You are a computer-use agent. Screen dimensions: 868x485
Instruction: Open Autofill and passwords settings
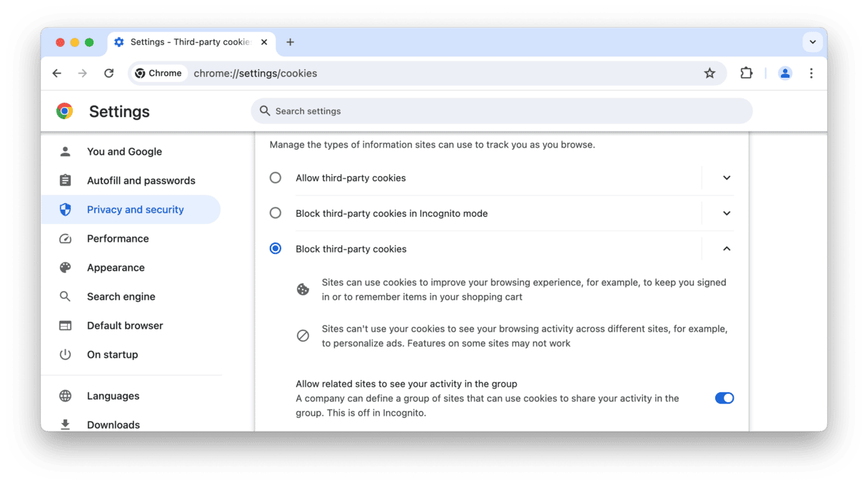[141, 180]
